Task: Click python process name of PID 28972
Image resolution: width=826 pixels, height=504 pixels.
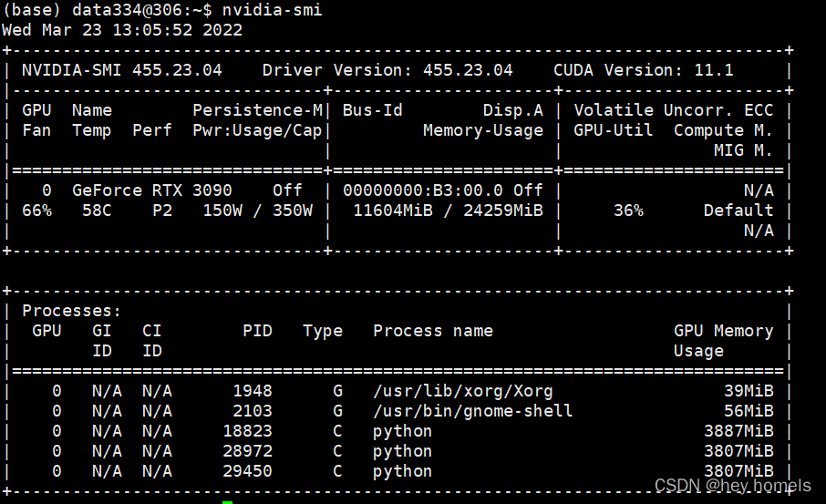Action: [402, 451]
